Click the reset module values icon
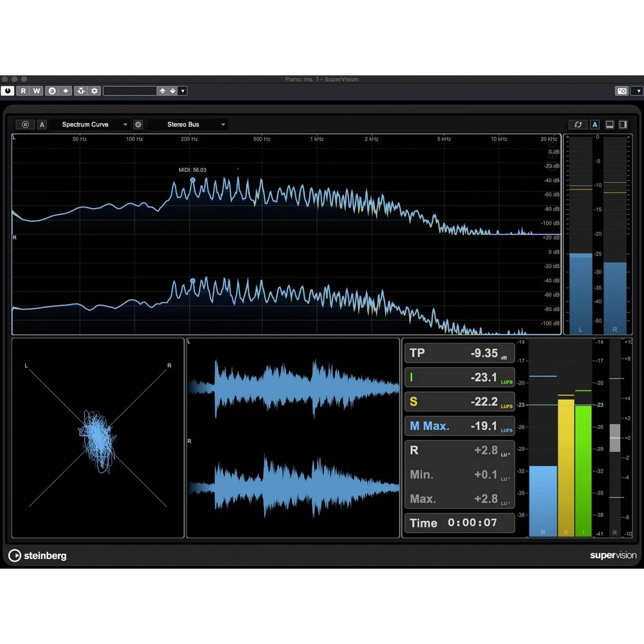Screen dimensions: 644x644 point(578,124)
